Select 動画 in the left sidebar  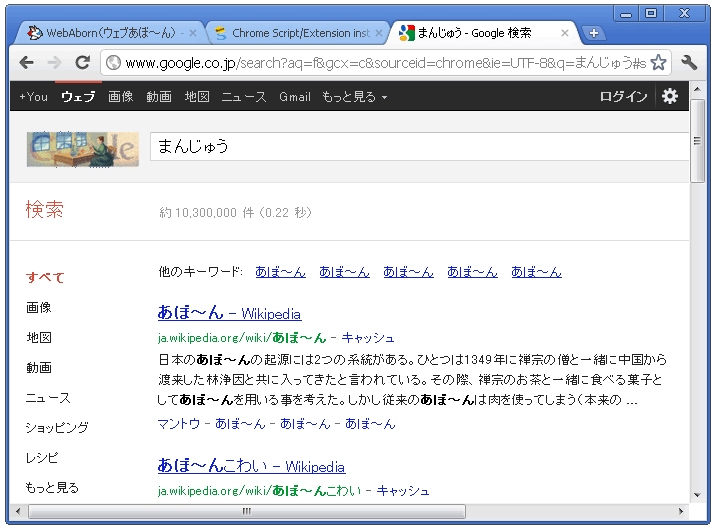[39, 368]
